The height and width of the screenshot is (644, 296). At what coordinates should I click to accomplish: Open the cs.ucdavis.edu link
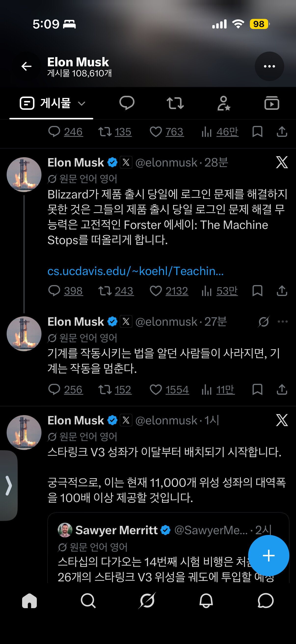pos(136,271)
